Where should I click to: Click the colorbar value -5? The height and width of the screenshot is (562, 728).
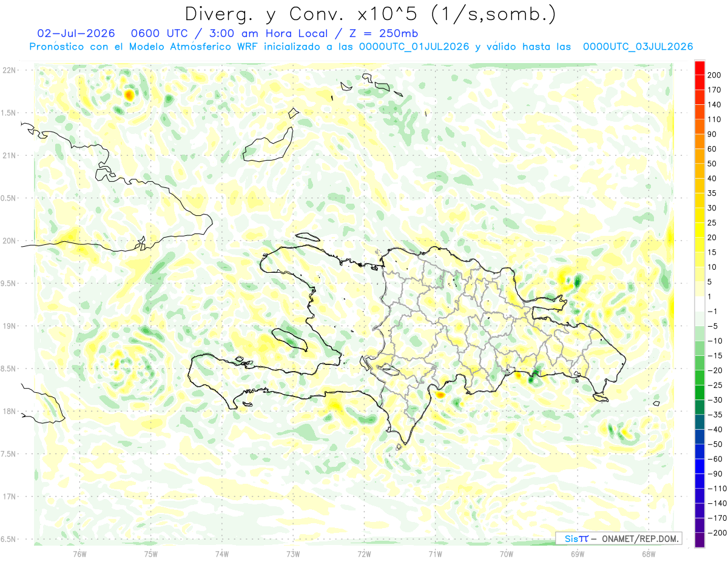click(x=713, y=326)
